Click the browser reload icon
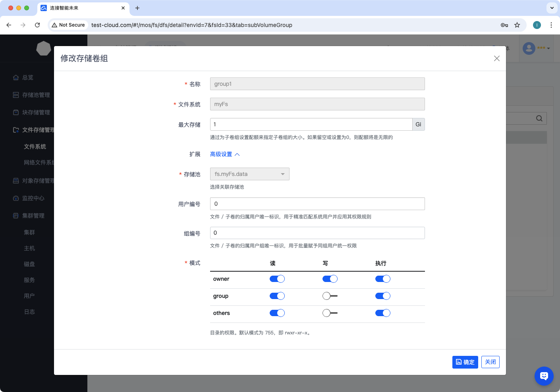This screenshot has width=560, height=392. coord(37,25)
